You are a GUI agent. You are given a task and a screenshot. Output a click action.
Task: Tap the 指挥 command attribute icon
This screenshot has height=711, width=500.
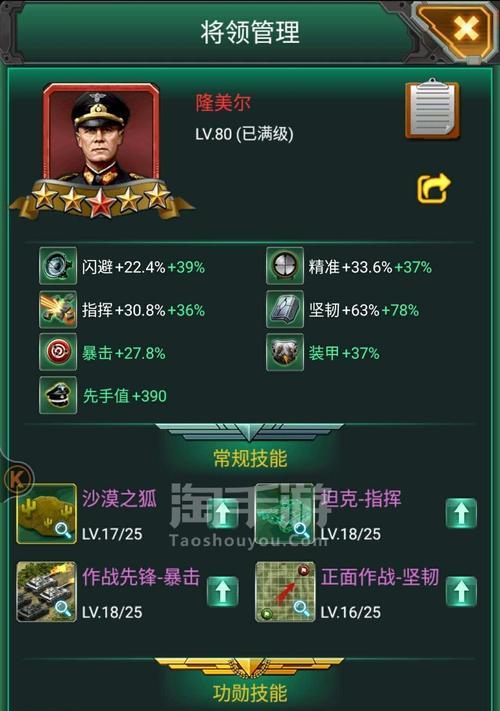[58, 310]
